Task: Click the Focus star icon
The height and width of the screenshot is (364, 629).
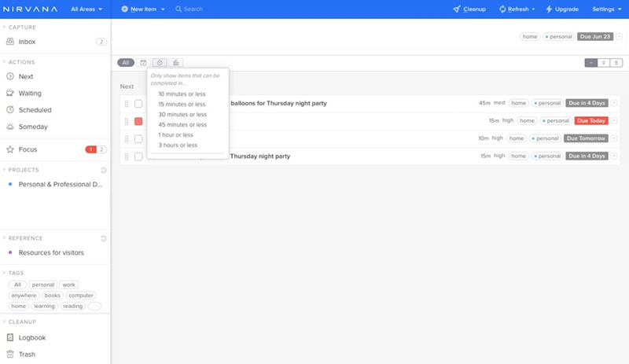Action: pos(10,149)
